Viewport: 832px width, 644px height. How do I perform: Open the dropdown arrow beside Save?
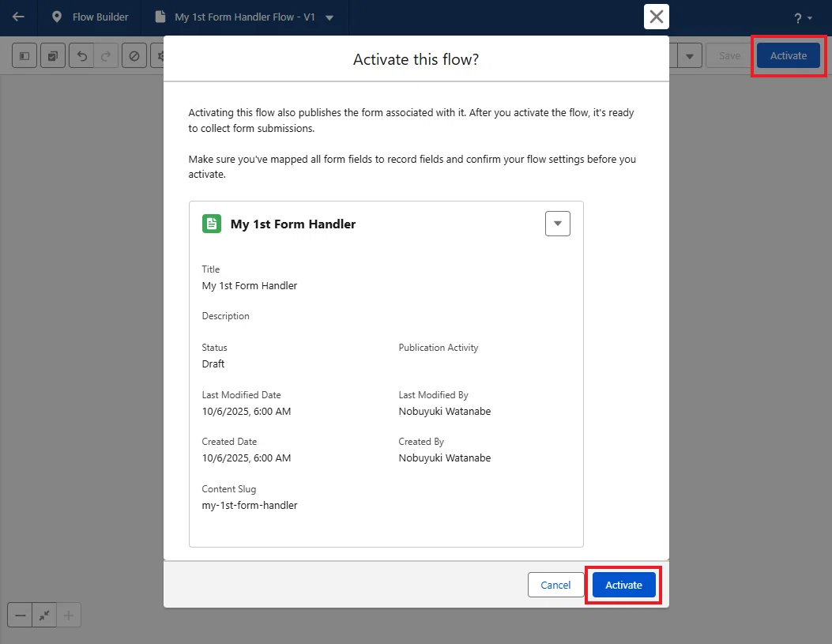point(689,55)
